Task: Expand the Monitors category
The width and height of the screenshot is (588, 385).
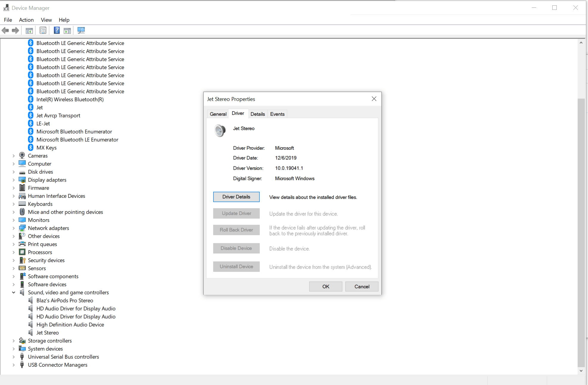Action: click(x=14, y=220)
